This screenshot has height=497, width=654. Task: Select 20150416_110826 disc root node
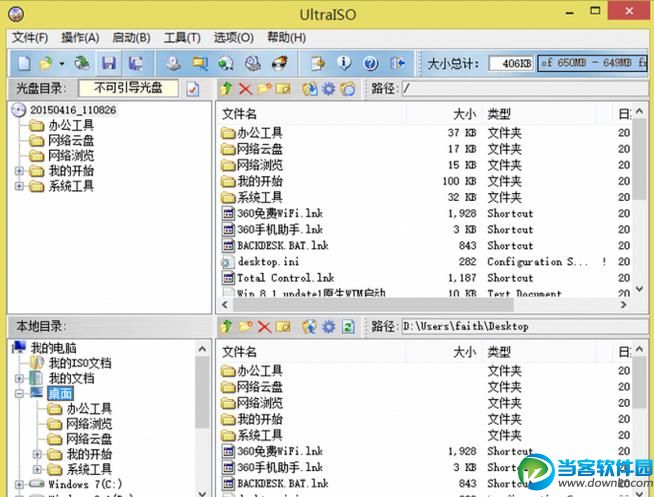[x=73, y=110]
